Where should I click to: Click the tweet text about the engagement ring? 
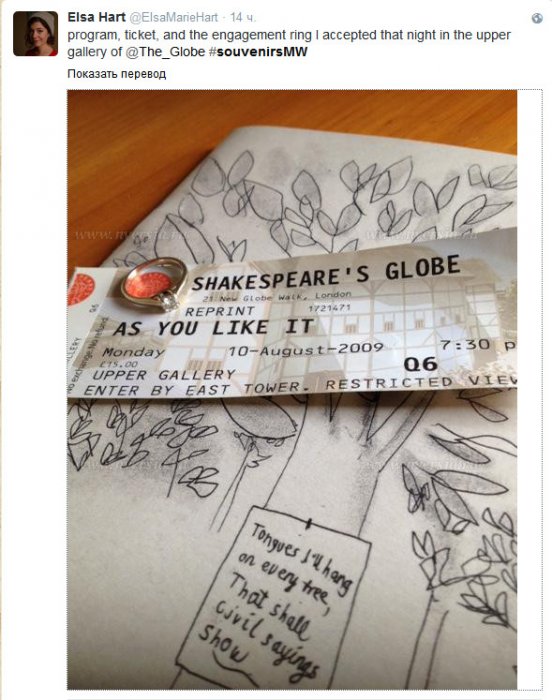click(x=289, y=43)
